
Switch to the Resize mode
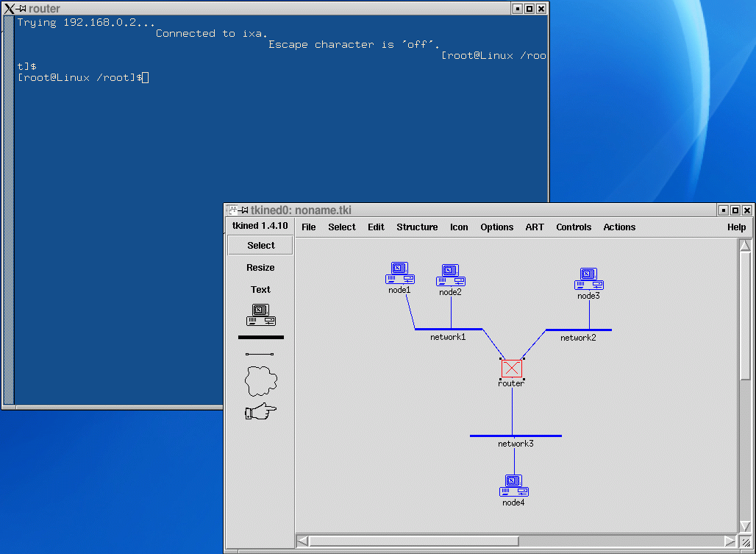260,268
